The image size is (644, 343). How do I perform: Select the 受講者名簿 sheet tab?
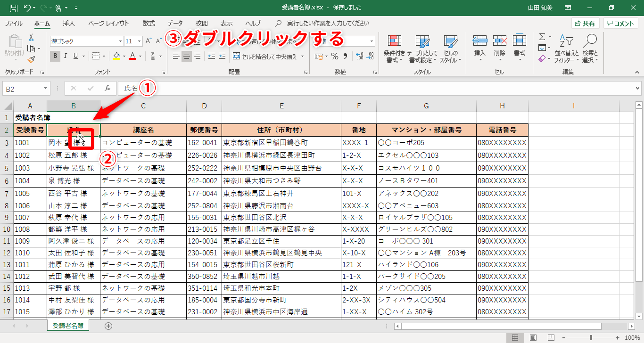point(68,326)
